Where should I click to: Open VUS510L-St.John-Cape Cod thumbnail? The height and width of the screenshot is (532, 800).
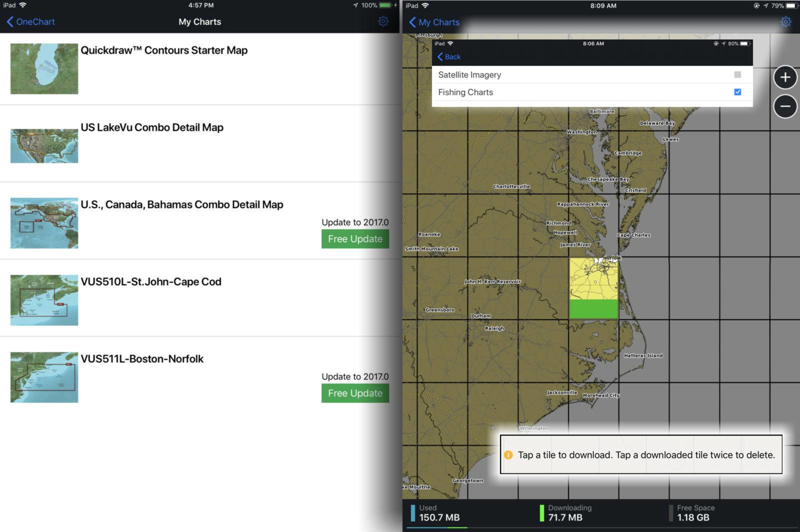point(44,300)
